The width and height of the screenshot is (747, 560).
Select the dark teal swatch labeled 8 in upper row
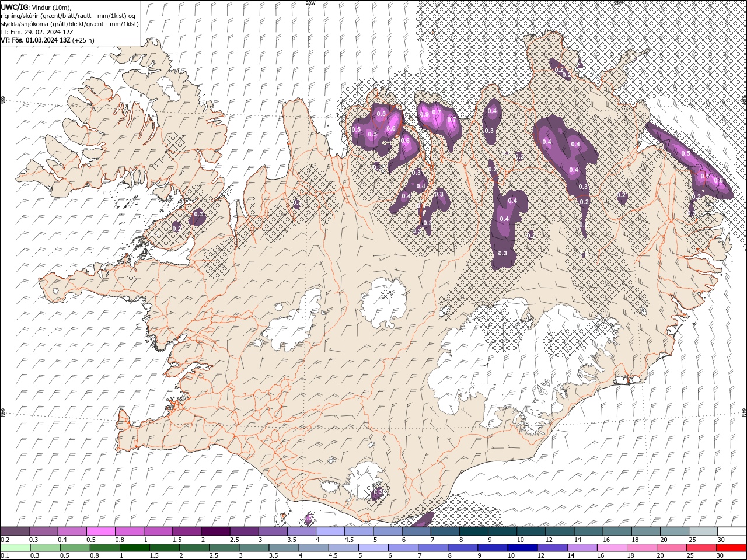tap(474, 531)
